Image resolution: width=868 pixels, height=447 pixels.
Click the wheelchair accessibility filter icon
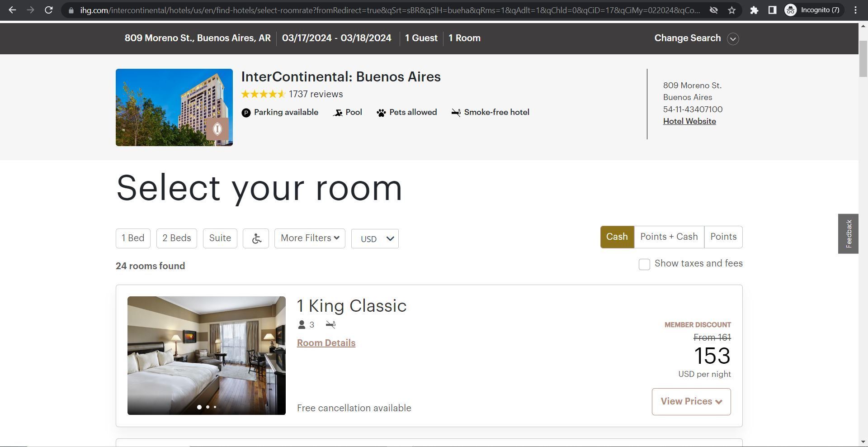[256, 238]
